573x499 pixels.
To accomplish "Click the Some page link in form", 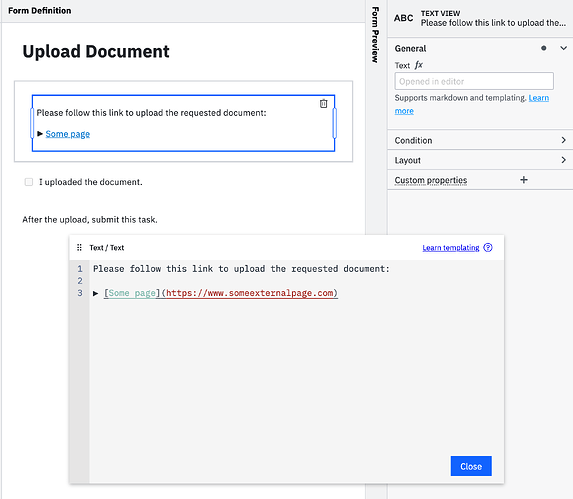I will [x=68, y=134].
